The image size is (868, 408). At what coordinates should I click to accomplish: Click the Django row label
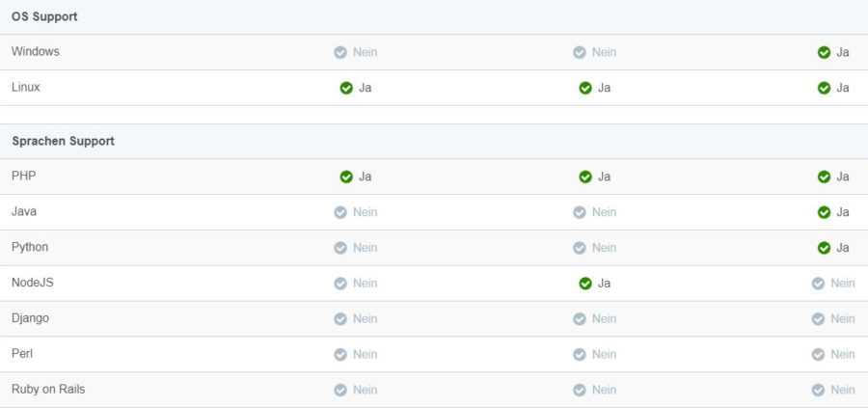31,318
